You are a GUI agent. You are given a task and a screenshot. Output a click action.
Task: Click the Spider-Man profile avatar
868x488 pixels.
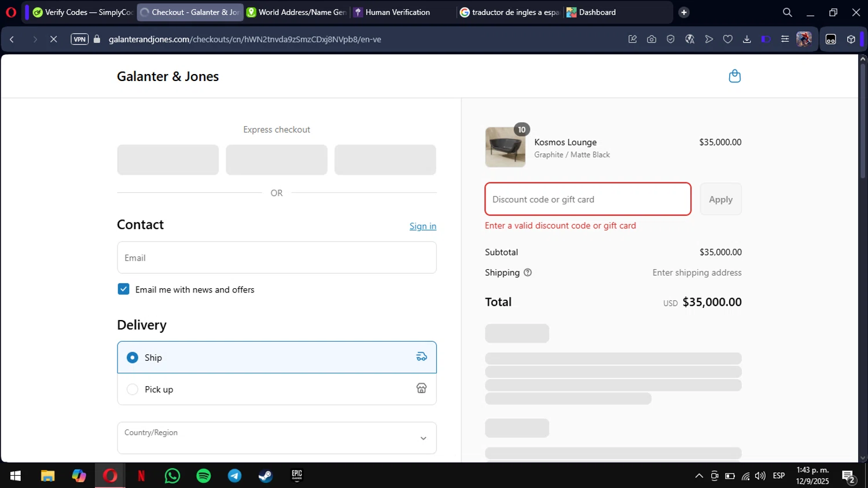(804, 39)
